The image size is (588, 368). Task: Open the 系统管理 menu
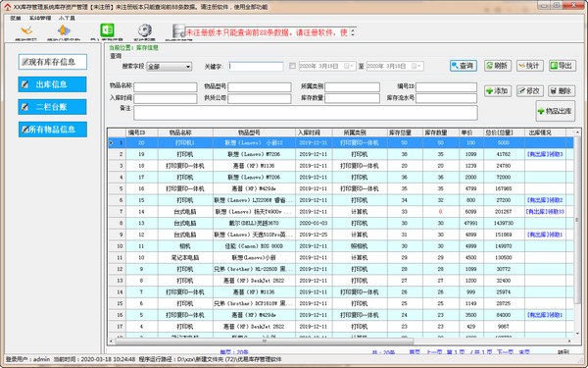40,18
